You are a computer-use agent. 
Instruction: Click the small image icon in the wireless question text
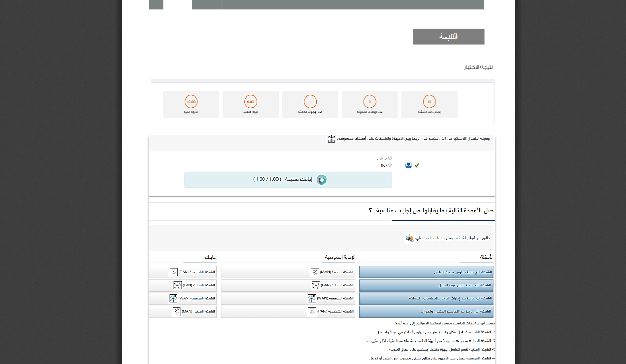[331, 139]
